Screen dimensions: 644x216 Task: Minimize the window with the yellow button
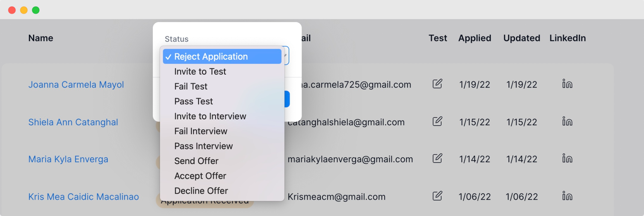pos(24,10)
